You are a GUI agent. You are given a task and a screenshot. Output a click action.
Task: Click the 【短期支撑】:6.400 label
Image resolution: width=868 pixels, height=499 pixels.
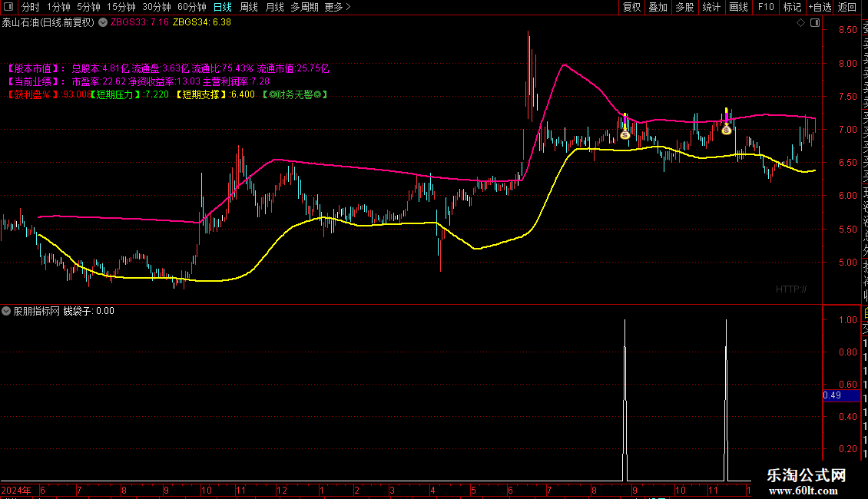[x=216, y=94]
